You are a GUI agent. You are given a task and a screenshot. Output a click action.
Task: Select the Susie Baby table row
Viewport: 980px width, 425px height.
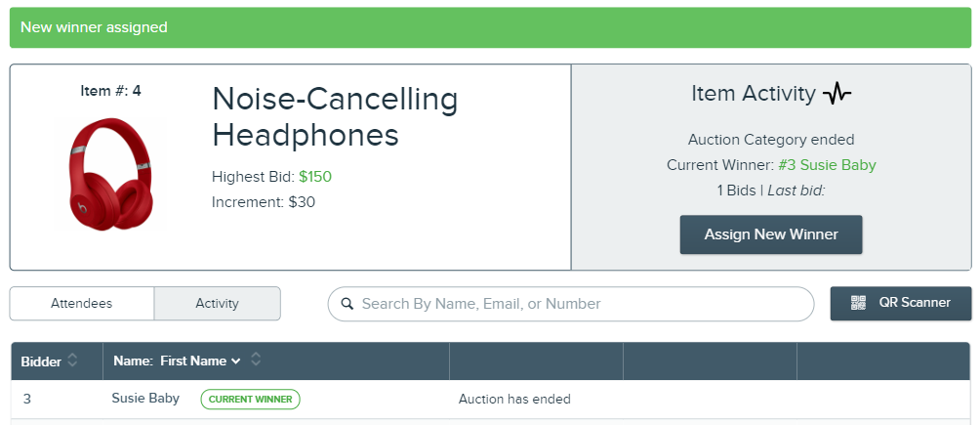click(x=491, y=400)
